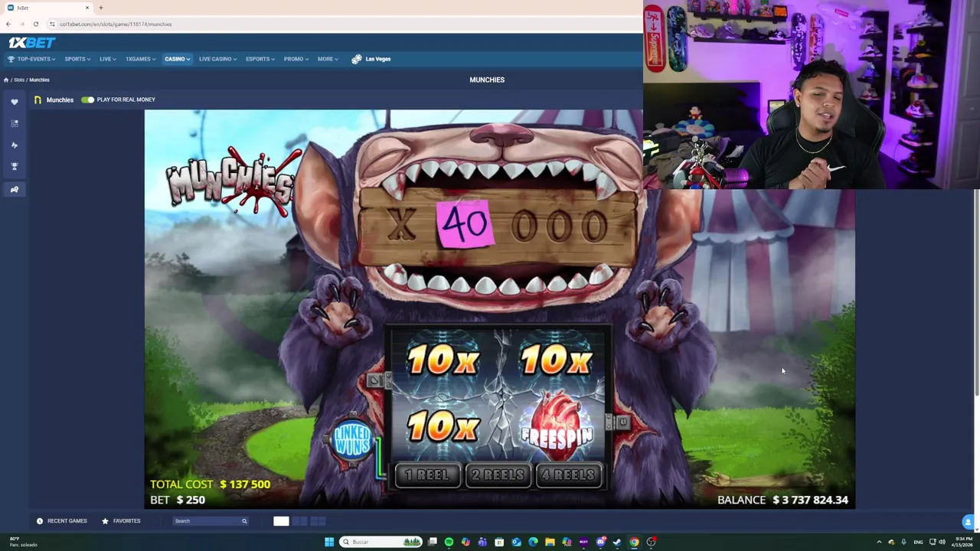This screenshot has height=551, width=980.
Task: Reload the page
Action: pyautogui.click(x=35, y=24)
